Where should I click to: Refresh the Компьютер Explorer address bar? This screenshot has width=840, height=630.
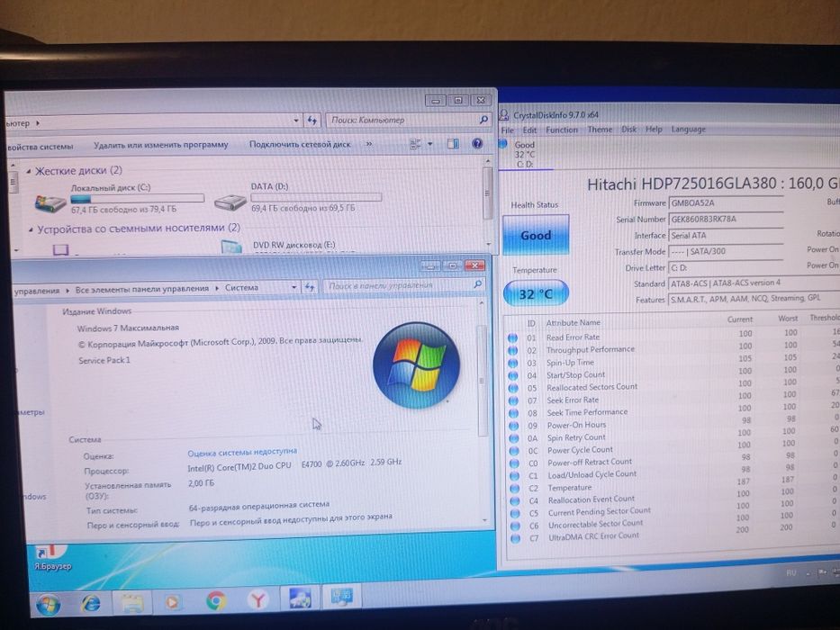click(x=312, y=121)
